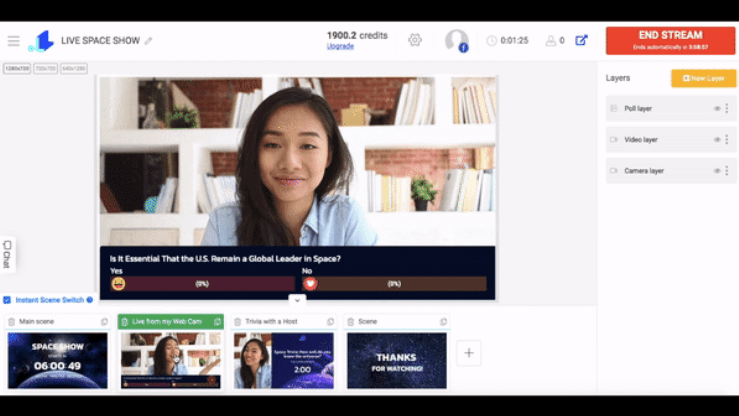Delete Live from my Web Cam scene
The height and width of the screenshot is (416, 739).
pyautogui.click(x=124, y=322)
